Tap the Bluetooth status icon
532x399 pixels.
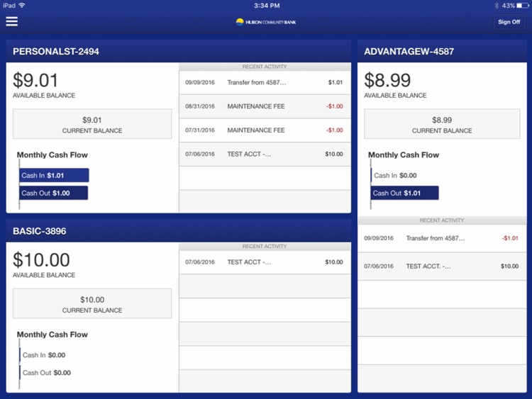click(497, 6)
